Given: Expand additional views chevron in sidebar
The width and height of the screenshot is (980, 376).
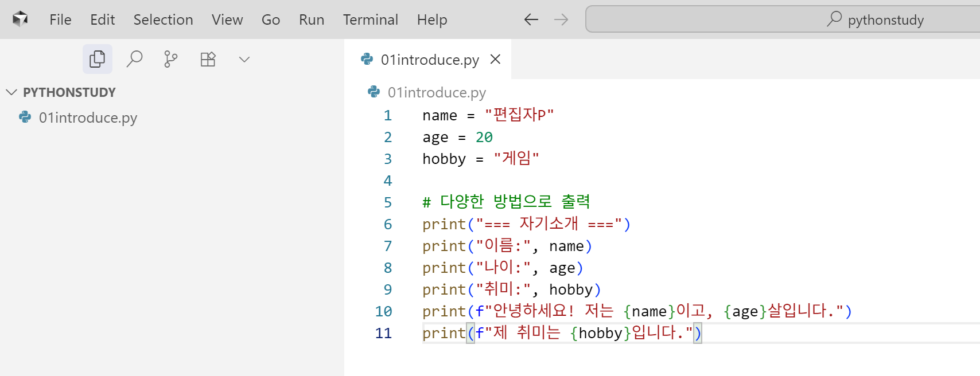Looking at the screenshot, I should tap(244, 59).
